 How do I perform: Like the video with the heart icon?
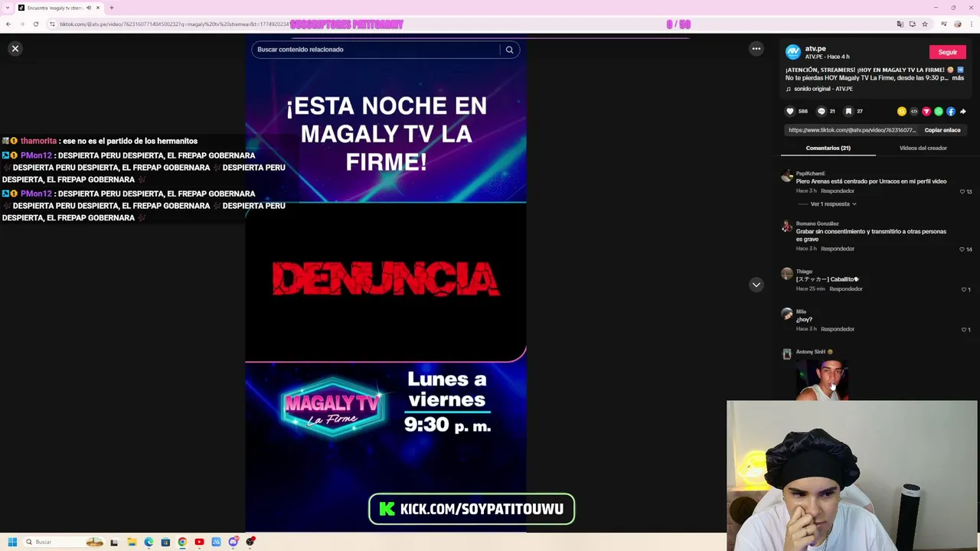tap(790, 112)
